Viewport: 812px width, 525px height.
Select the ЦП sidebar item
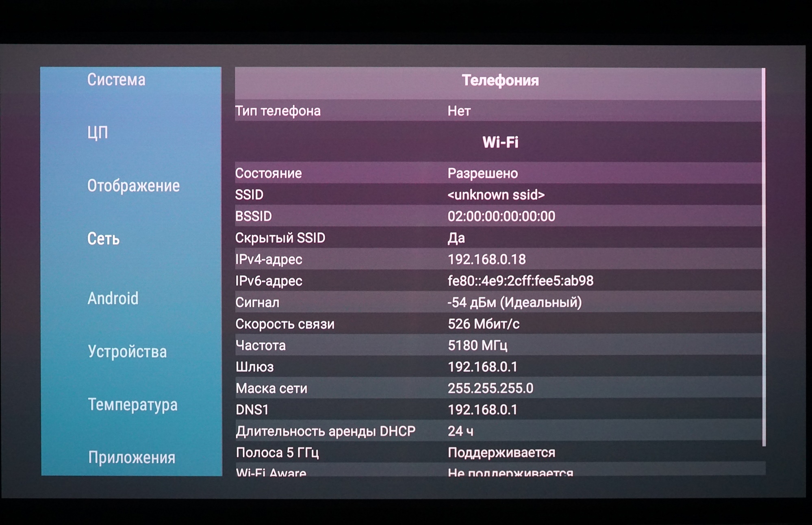98,133
